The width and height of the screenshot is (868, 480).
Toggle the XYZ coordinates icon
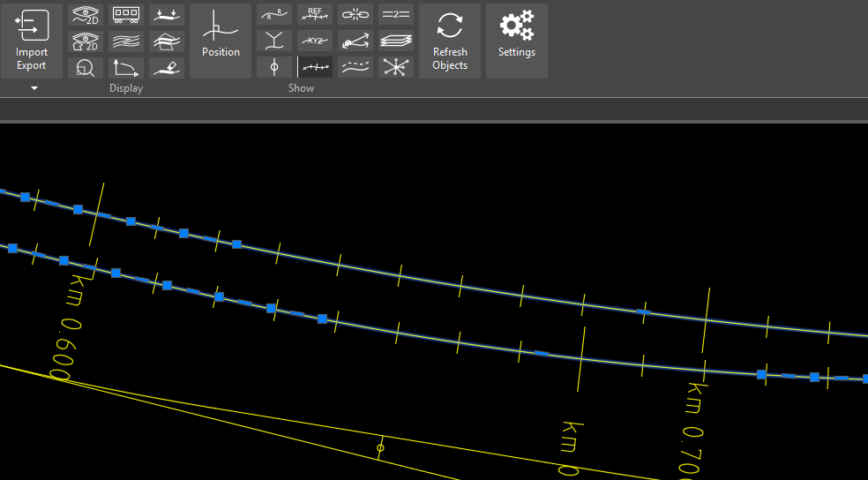tap(315, 41)
